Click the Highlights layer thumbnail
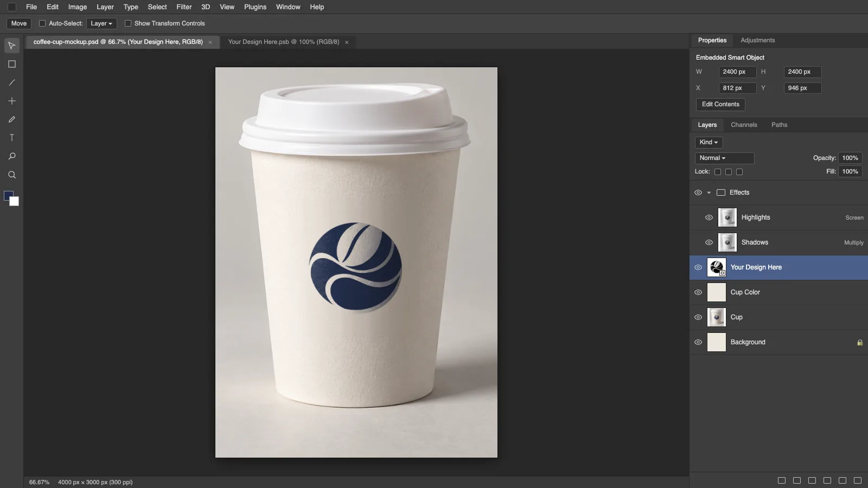868x488 pixels. (x=727, y=217)
